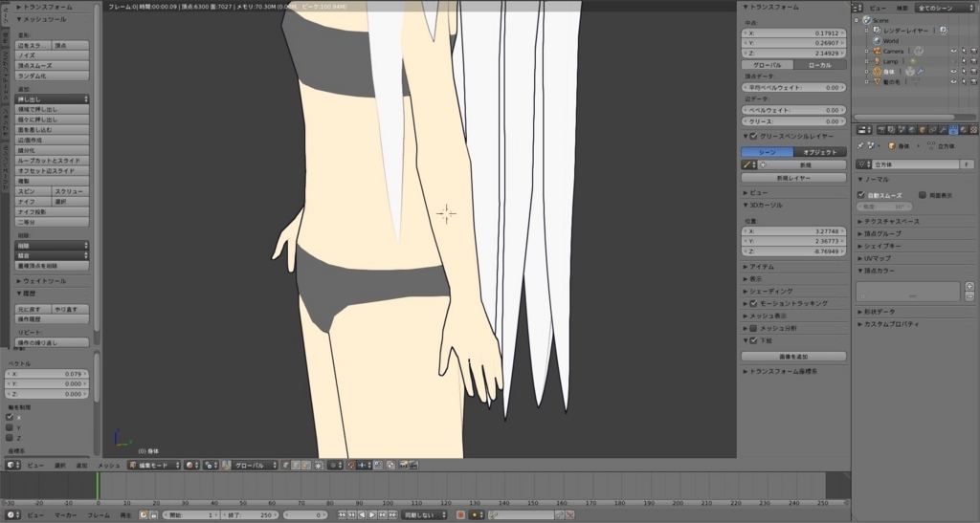
Task: Toggle the record keyframe button in timeline
Action: click(460, 515)
